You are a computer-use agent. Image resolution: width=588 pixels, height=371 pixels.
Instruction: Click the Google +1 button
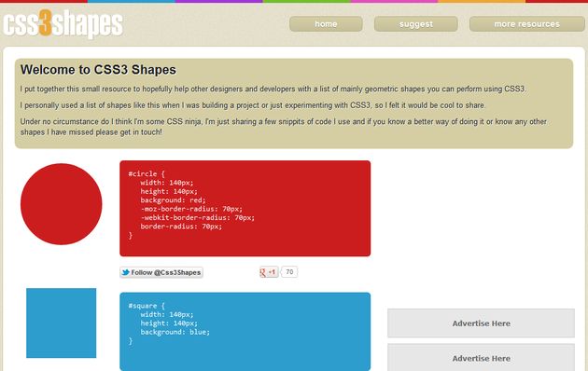click(x=269, y=272)
